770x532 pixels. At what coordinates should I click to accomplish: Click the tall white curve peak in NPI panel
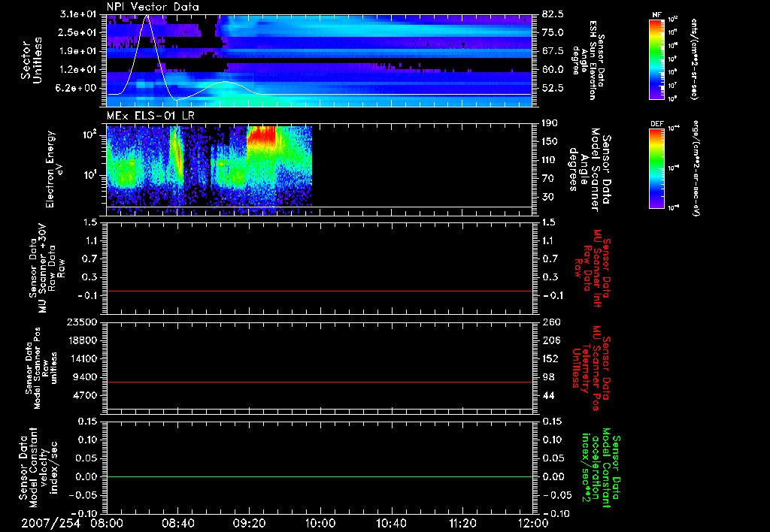[147, 17]
